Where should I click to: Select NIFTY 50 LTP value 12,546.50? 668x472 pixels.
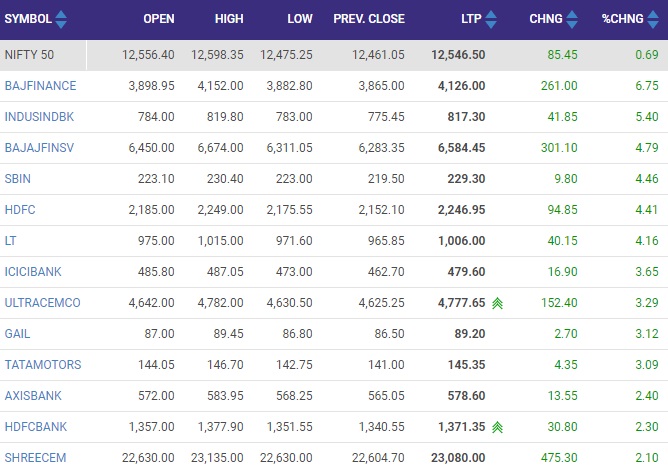click(x=458, y=55)
